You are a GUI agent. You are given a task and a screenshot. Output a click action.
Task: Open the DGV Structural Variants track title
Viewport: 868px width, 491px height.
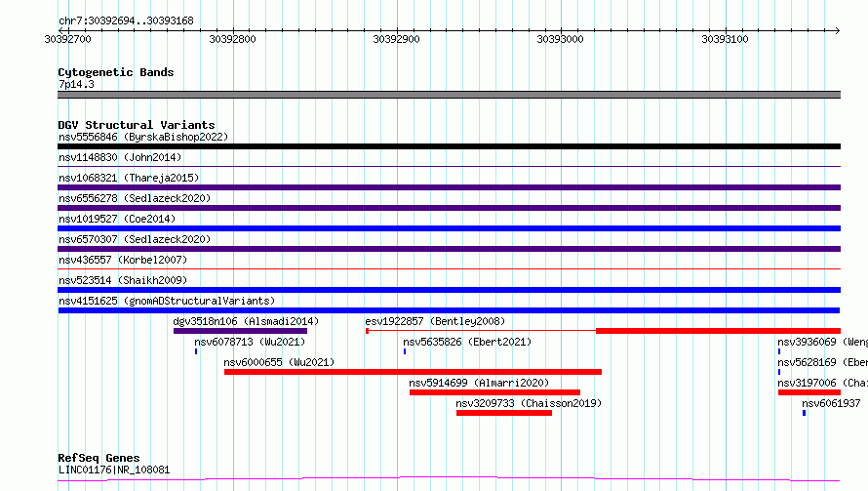click(x=137, y=125)
